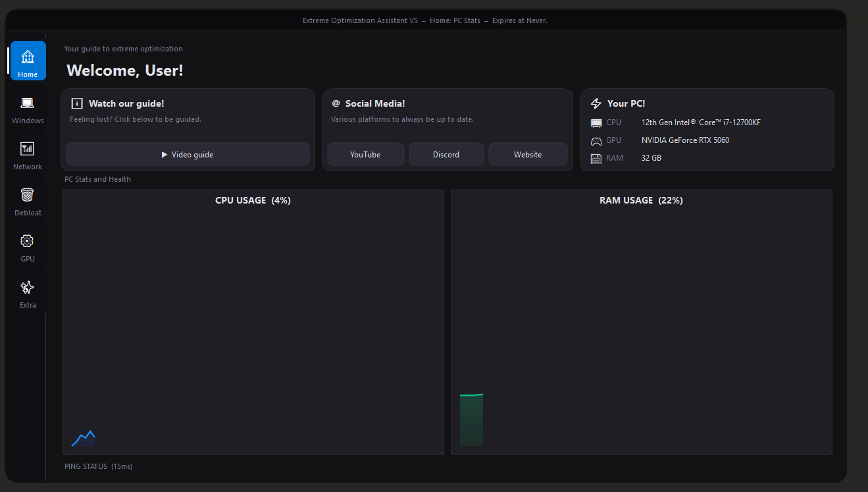Image resolution: width=868 pixels, height=492 pixels.
Task: Open the Debloat trash can icon
Action: pyautogui.click(x=27, y=195)
